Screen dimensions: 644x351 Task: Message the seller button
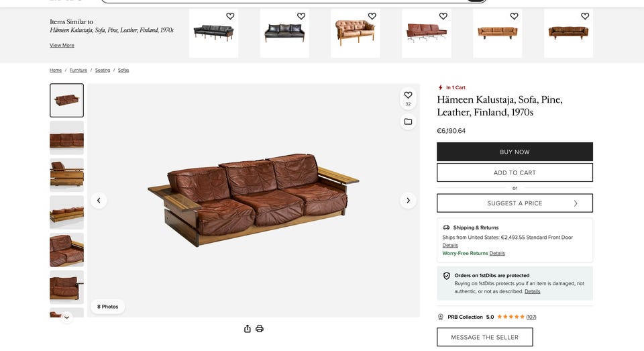484,337
